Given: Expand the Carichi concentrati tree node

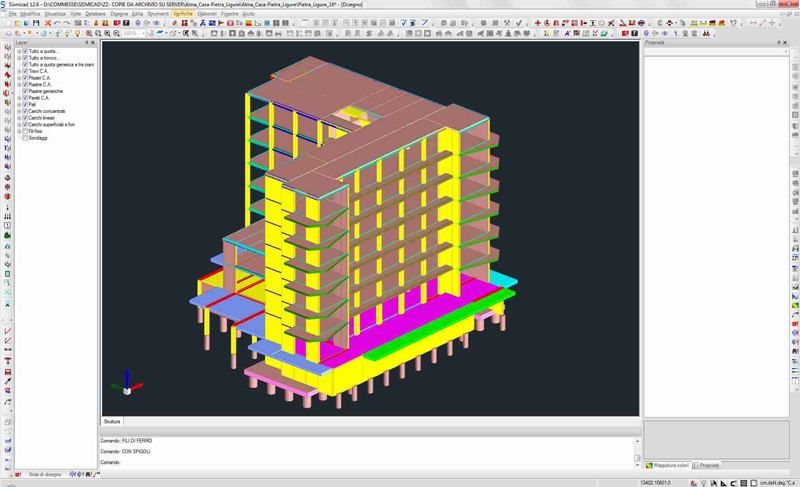Looking at the screenshot, I should point(19,111).
